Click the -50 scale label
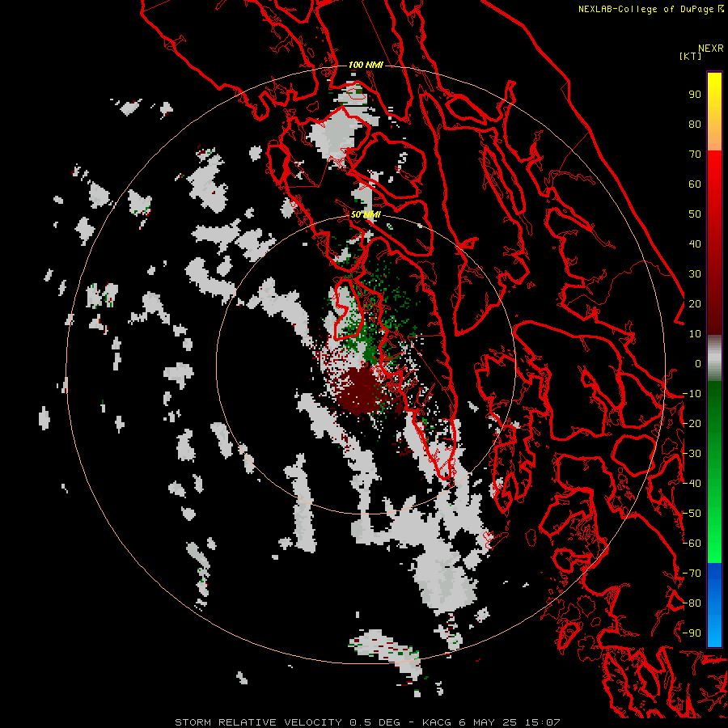The image size is (728, 728). click(x=692, y=514)
